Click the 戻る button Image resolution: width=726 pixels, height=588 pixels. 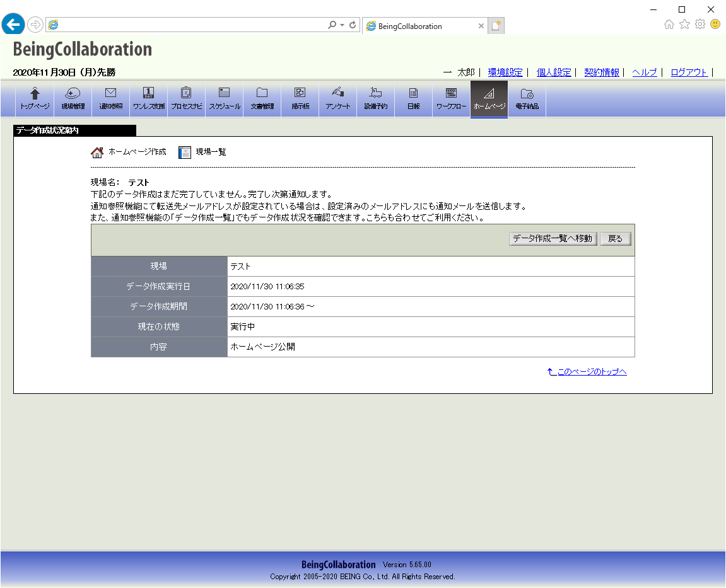pos(616,239)
